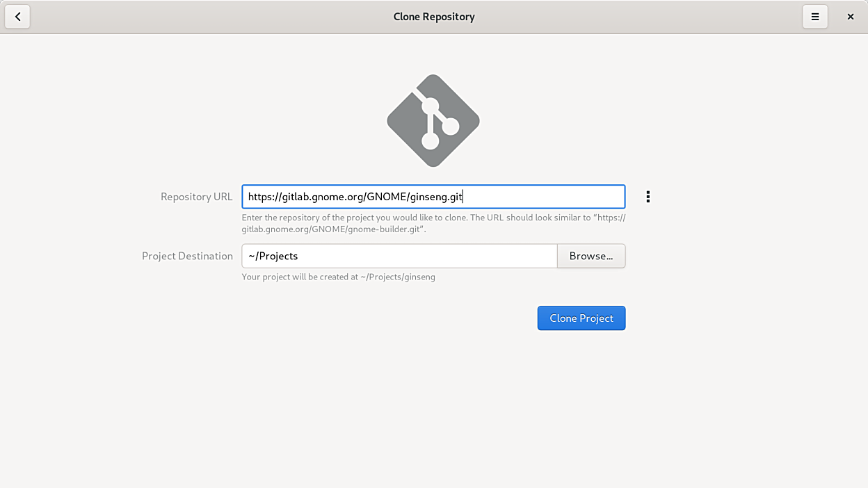Click the help text below the URL field
This screenshot has height=488, width=868.
pyautogui.click(x=417, y=218)
